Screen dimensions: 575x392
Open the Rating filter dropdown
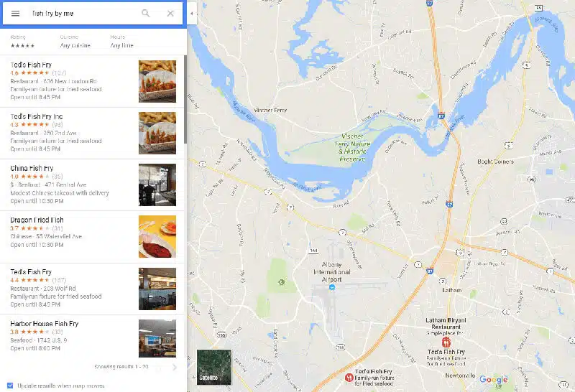click(x=23, y=42)
